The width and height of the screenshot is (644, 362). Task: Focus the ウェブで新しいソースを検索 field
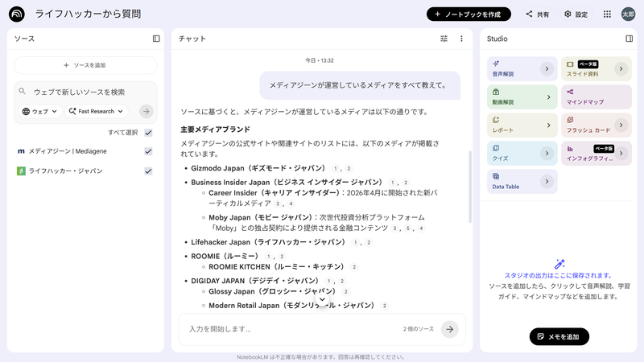pyautogui.click(x=86, y=92)
